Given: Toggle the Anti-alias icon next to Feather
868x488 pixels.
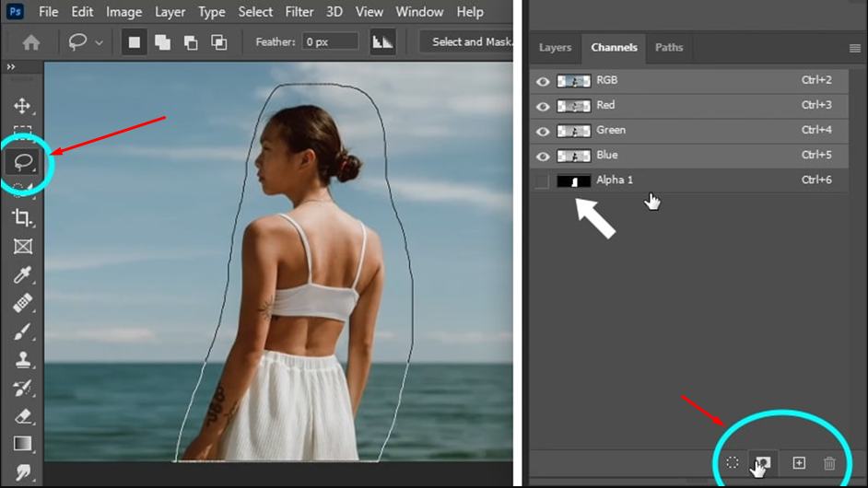Looking at the screenshot, I should click(382, 42).
